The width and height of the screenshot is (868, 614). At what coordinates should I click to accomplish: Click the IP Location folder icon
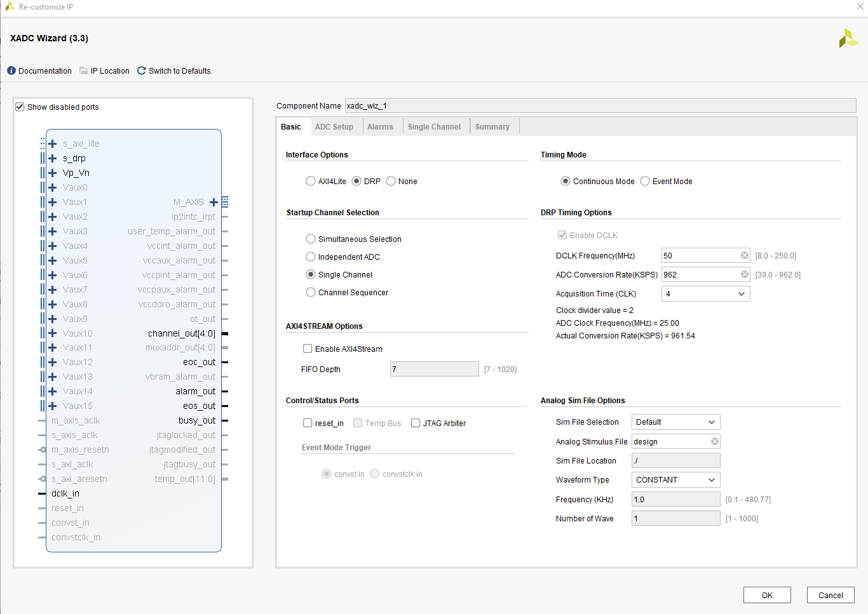[84, 70]
